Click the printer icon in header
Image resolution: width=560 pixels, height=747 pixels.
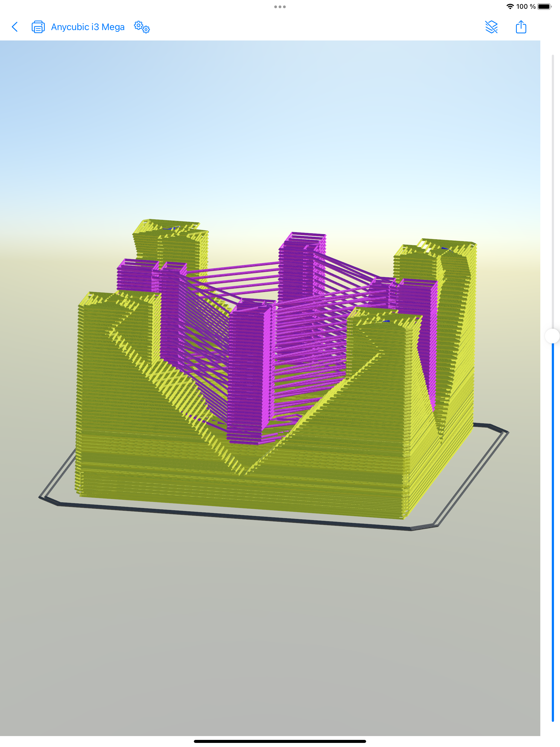click(38, 27)
